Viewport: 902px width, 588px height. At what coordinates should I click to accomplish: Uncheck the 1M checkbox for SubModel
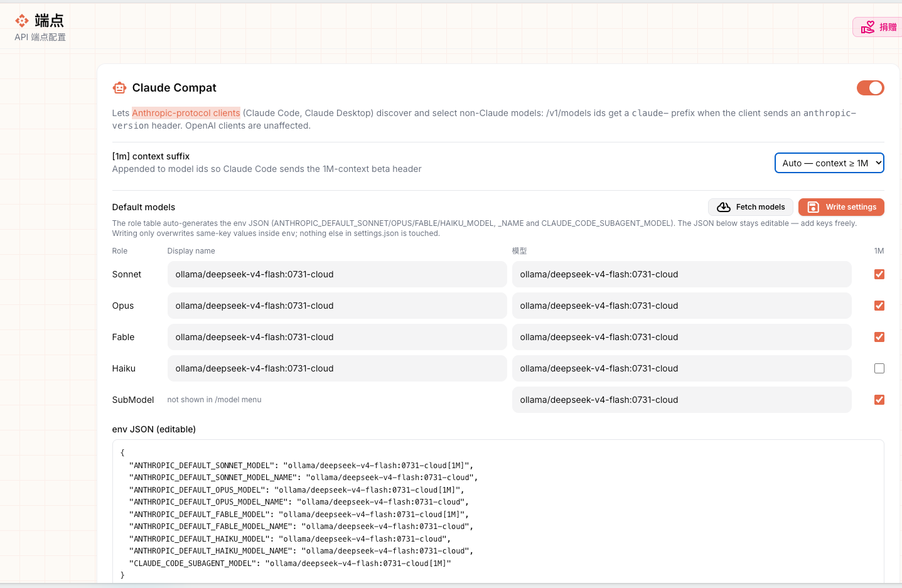(x=879, y=400)
